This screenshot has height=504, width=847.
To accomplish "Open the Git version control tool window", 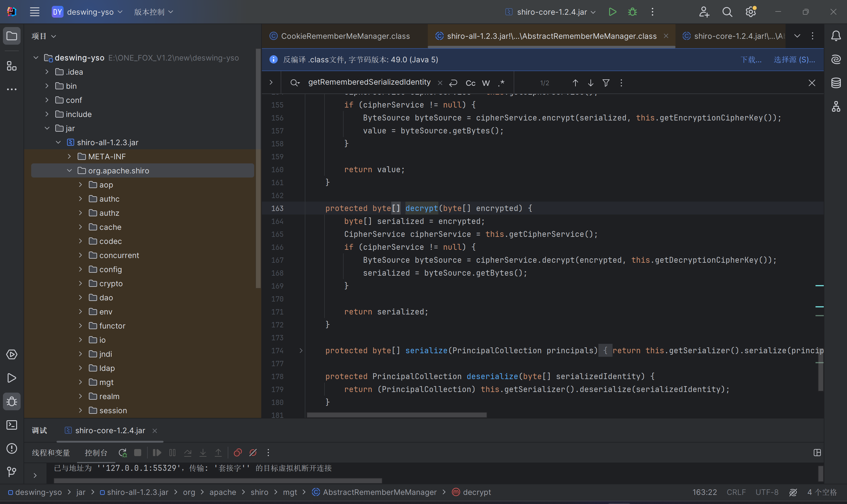I will pos(12,472).
